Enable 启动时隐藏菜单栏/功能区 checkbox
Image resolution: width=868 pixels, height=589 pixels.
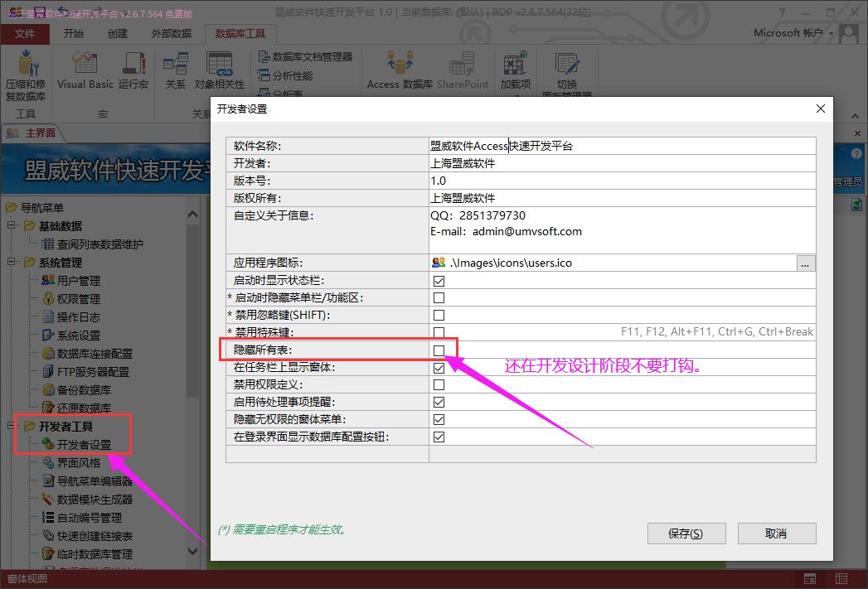pos(439,297)
